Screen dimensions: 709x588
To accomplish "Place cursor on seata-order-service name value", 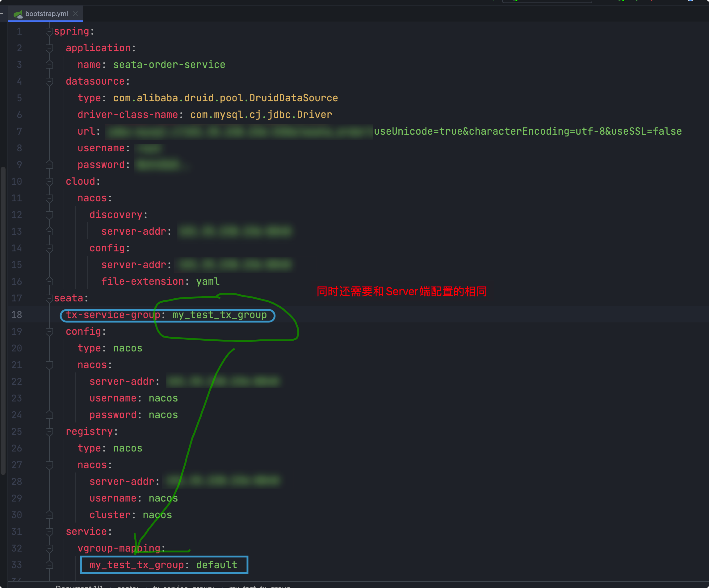I will [x=169, y=65].
